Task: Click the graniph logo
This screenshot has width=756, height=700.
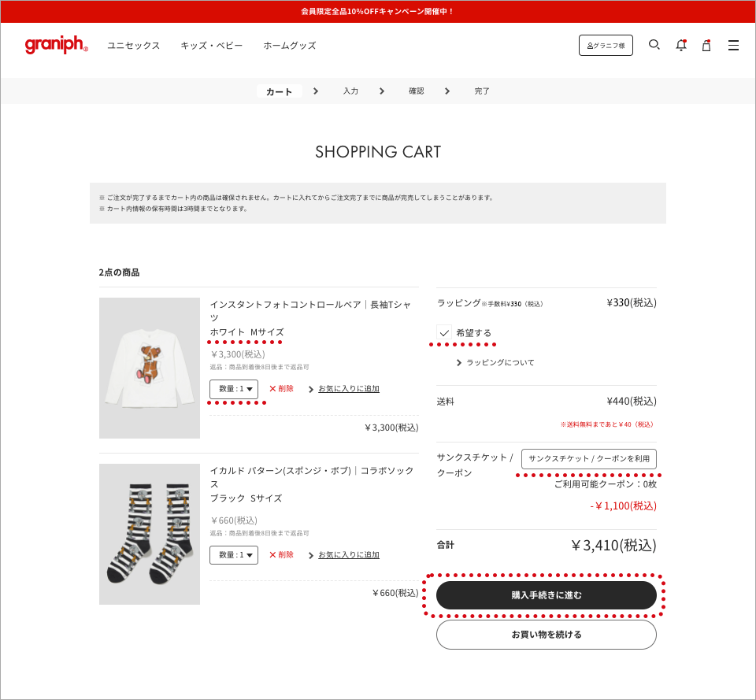Action: pos(57,45)
